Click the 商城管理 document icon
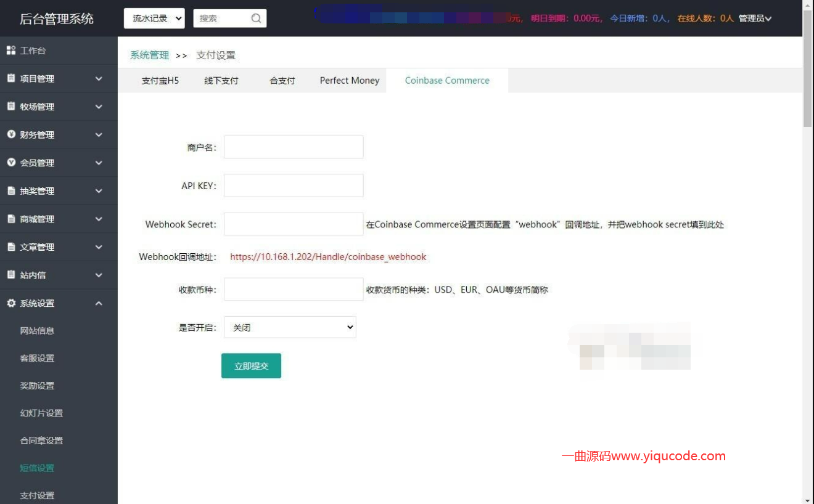The height and width of the screenshot is (504, 814). [11, 219]
